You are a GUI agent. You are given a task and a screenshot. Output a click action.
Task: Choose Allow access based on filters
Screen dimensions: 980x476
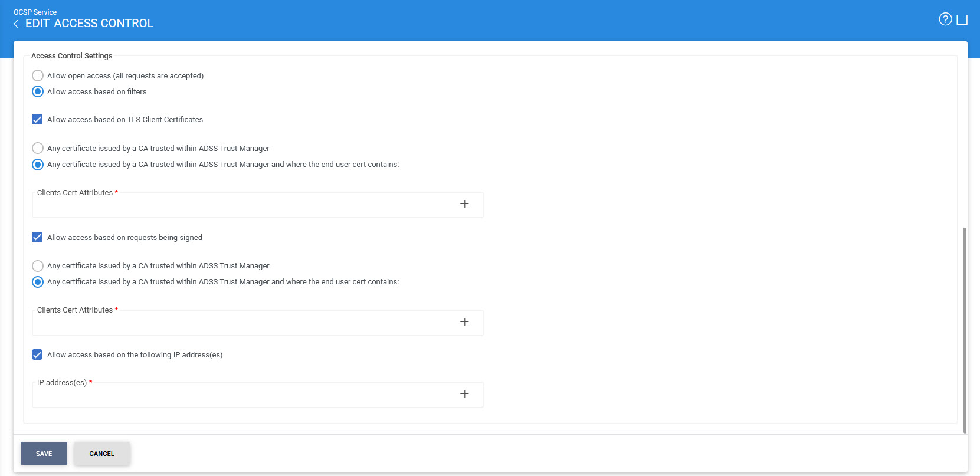pos(38,91)
